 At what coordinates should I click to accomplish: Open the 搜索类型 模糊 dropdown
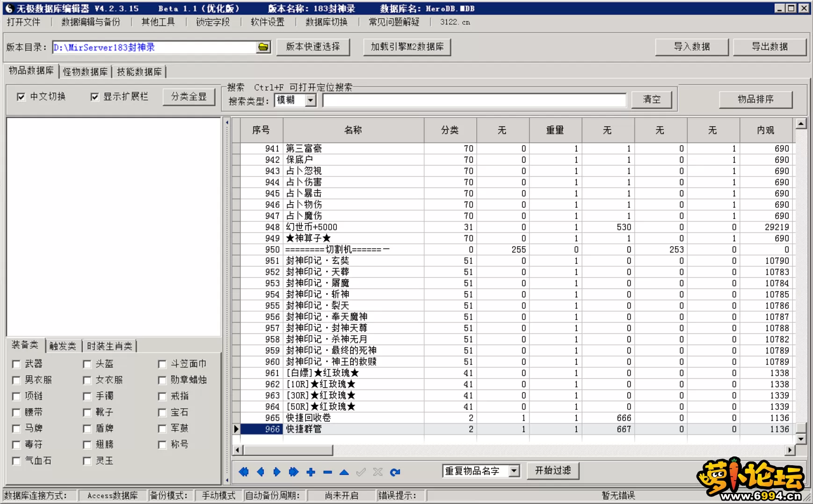pos(311,100)
